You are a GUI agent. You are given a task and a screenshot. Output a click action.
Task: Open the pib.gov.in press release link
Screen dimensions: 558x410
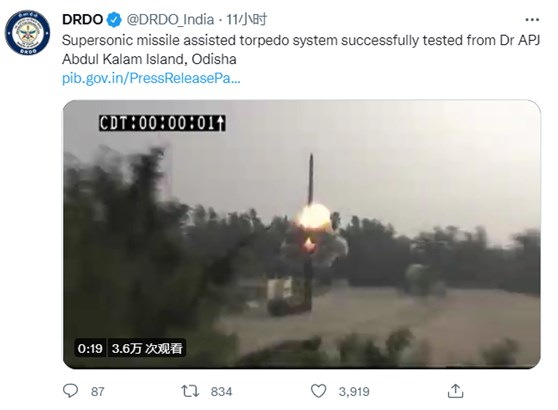pyautogui.click(x=151, y=78)
